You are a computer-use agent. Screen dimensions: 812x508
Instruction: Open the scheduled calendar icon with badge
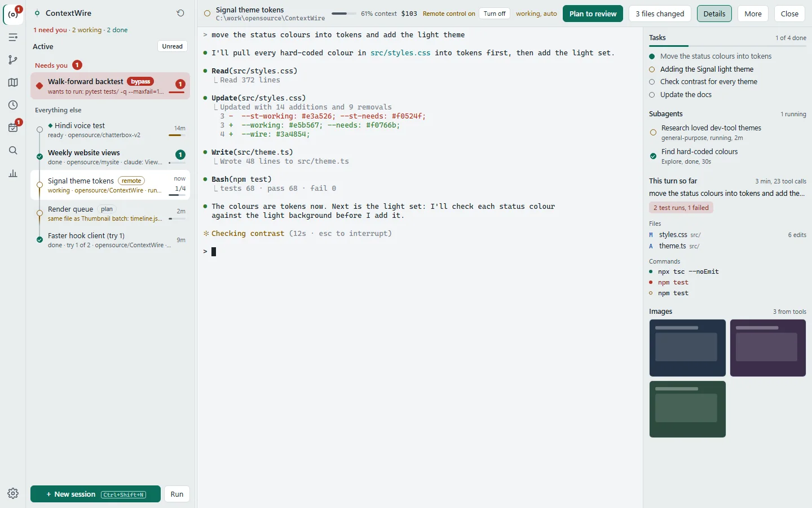(13, 128)
